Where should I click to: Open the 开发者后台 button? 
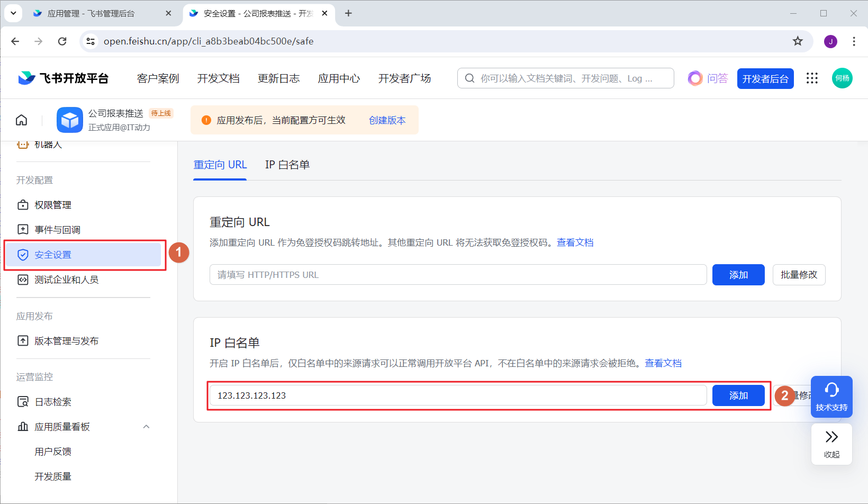tap(765, 79)
